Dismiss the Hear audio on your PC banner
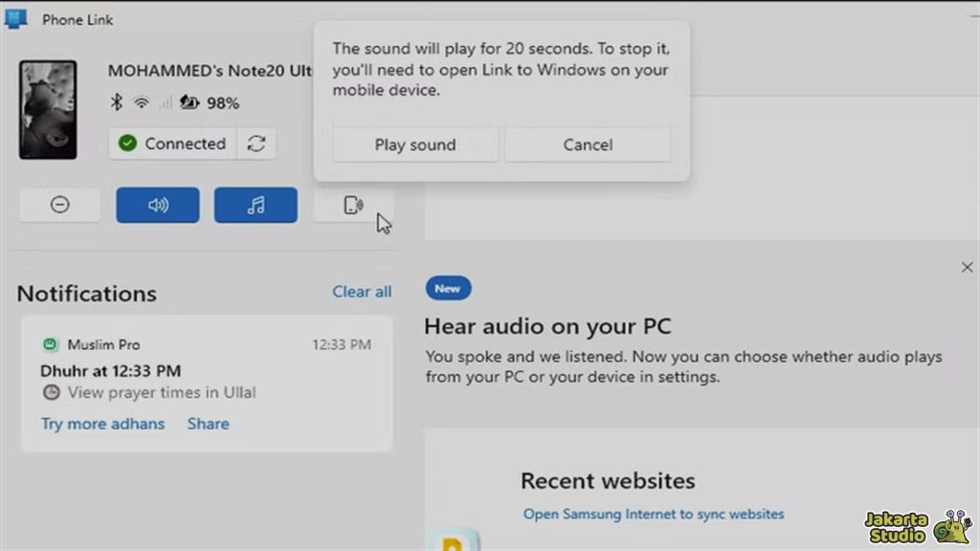Viewport: 980px width, 551px height. point(967,268)
